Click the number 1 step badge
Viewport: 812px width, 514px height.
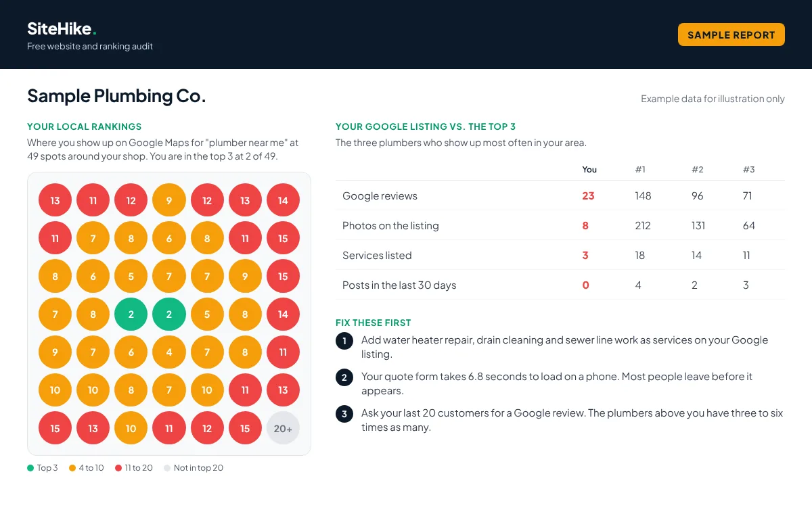pos(344,341)
